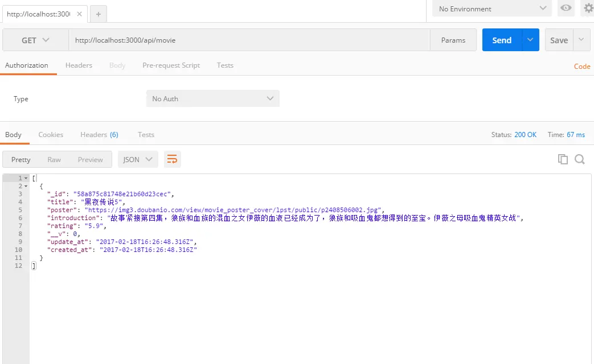Image resolution: width=594 pixels, height=364 pixels.
Task: Click the request URL input field
Action: 249,40
